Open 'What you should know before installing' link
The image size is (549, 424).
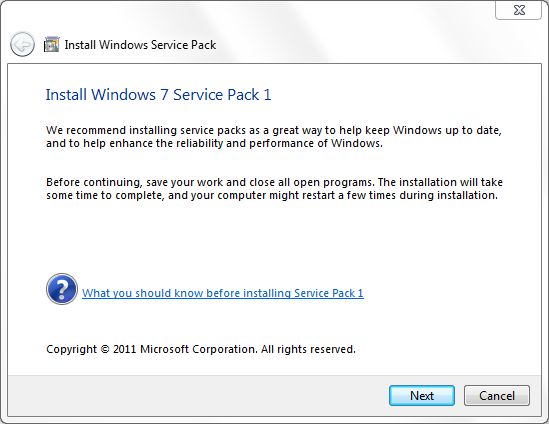click(x=223, y=293)
